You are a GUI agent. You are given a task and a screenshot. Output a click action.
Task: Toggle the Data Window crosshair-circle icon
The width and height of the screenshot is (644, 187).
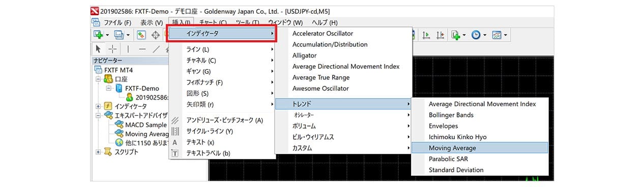tap(156, 35)
